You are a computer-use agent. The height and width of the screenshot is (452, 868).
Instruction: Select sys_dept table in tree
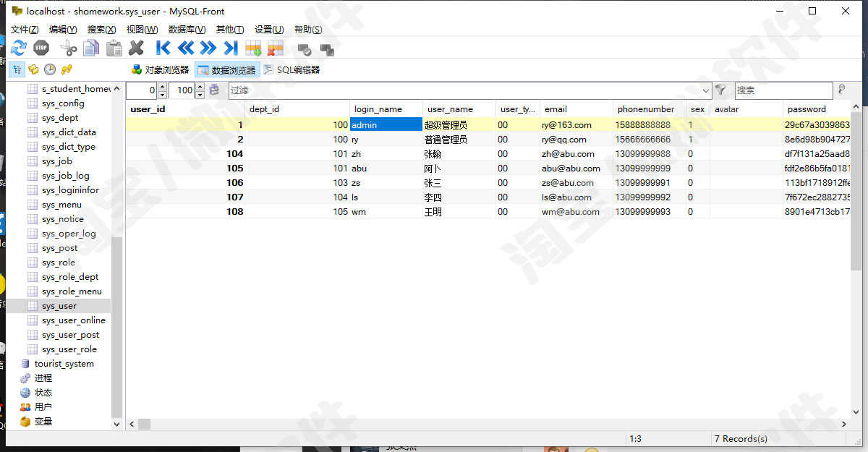[x=60, y=118]
